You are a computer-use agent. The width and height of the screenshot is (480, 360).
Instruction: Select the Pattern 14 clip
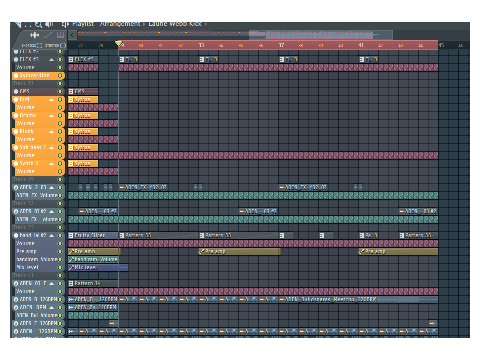tap(93, 283)
